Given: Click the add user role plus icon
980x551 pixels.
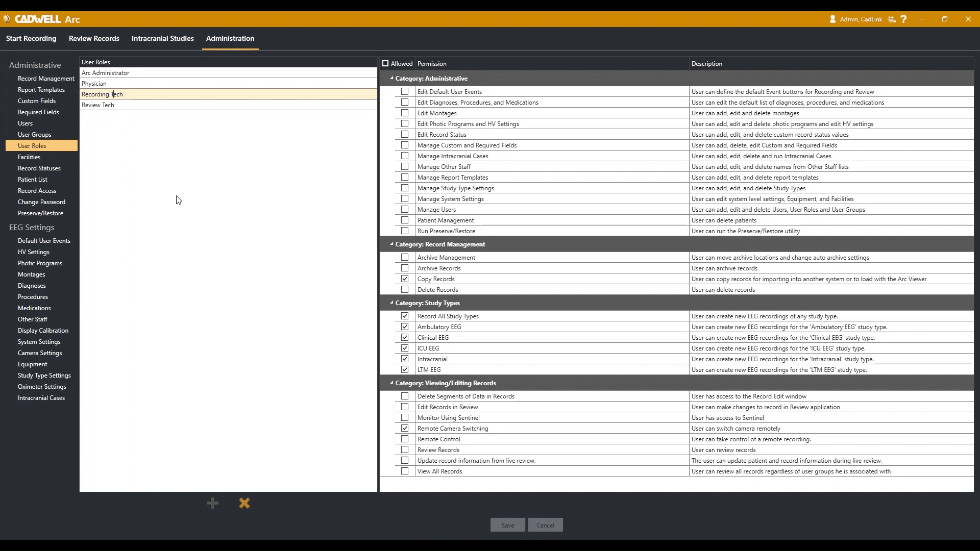Looking at the screenshot, I should coord(213,504).
